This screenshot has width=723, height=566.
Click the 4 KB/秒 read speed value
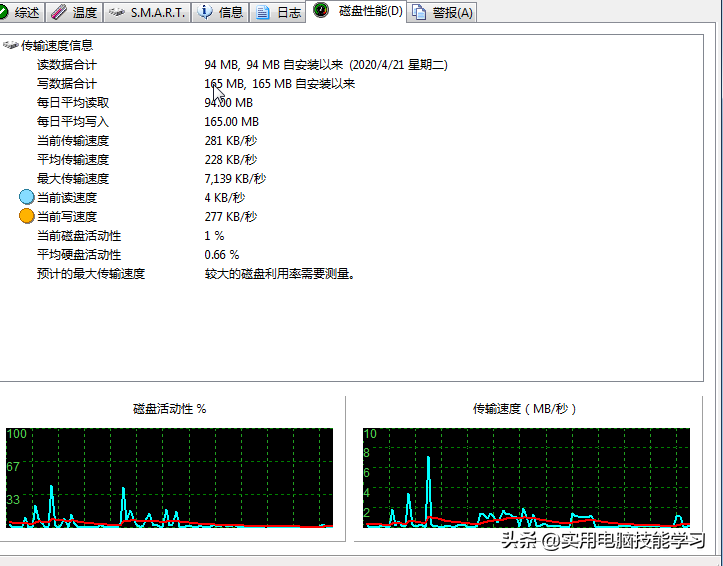pos(225,197)
